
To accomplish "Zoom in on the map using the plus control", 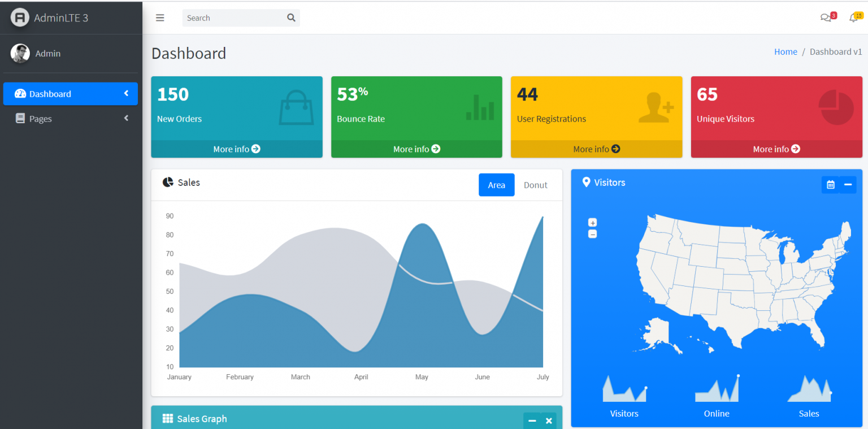I will click(592, 222).
